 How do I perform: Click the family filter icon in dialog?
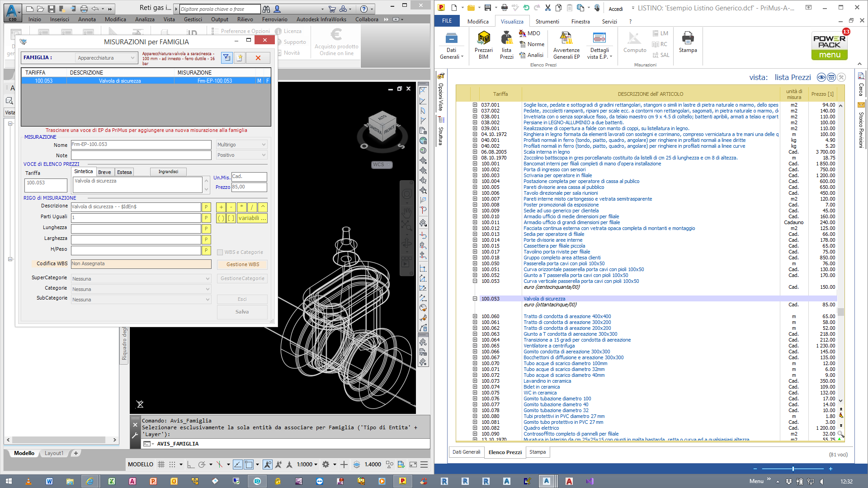[226, 58]
